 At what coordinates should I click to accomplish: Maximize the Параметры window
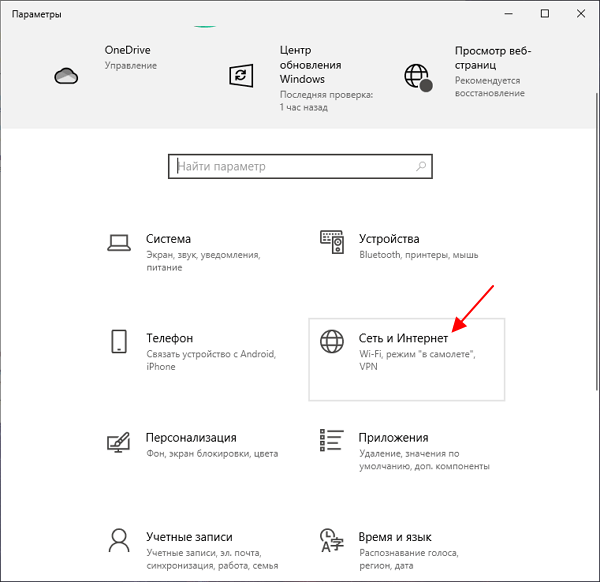544,14
